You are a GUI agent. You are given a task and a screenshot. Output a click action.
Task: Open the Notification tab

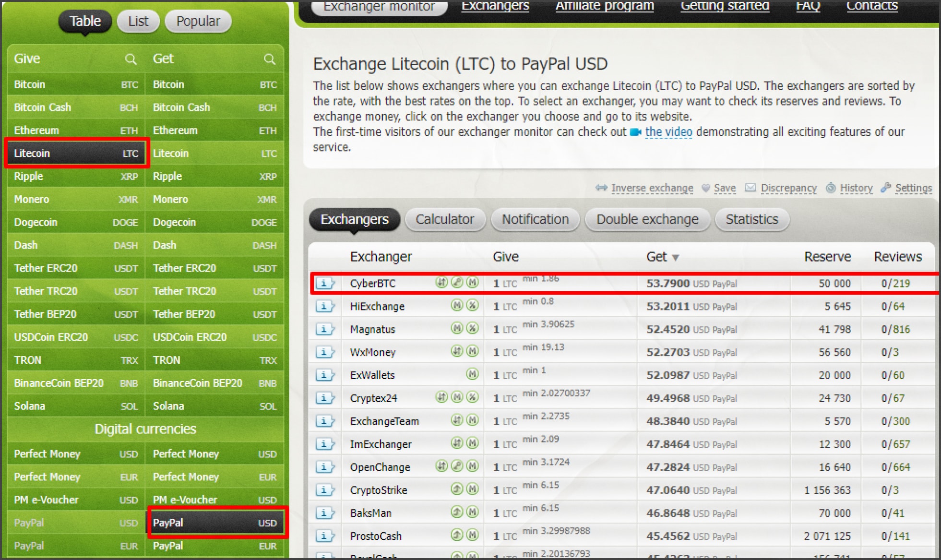[x=535, y=219]
